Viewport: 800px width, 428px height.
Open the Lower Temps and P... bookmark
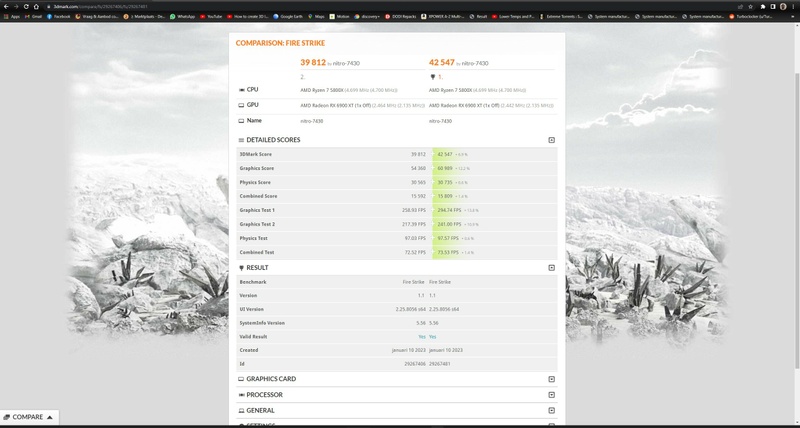pos(513,16)
